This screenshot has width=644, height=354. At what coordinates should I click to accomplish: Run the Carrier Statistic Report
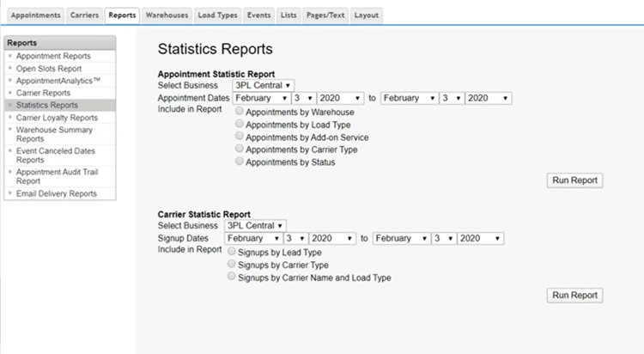pyautogui.click(x=574, y=296)
